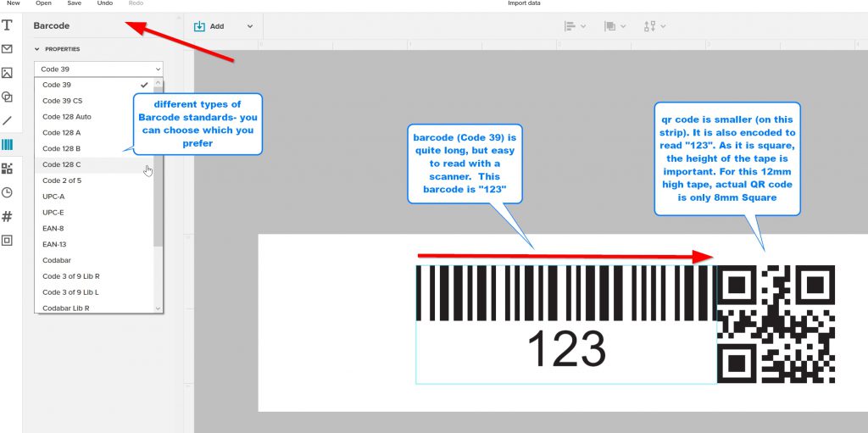
Task: Click the Barcode tool icon
Action: point(8,145)
